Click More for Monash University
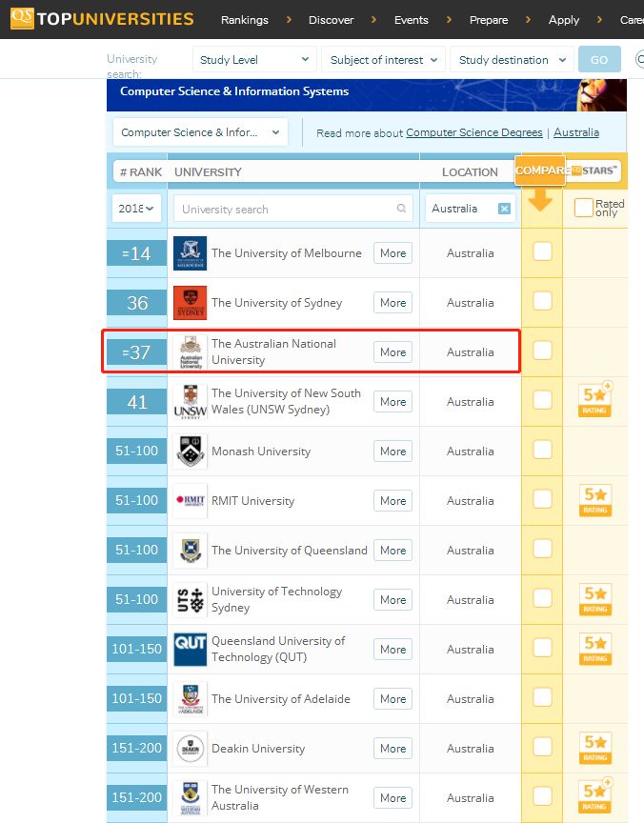644x823 pixels. [392, 452]
